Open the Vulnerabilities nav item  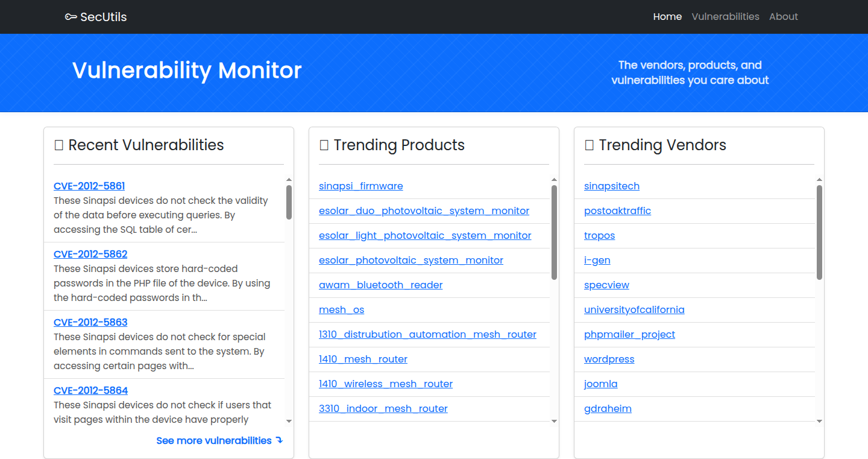725,17
